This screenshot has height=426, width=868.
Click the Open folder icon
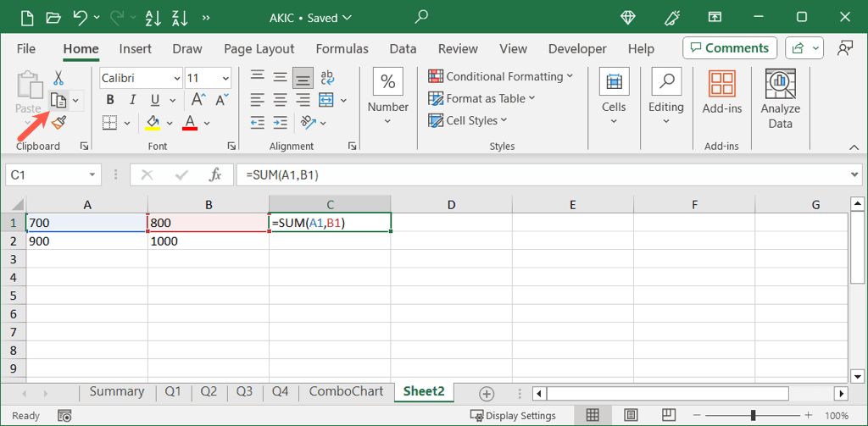(x=53, y=18)
